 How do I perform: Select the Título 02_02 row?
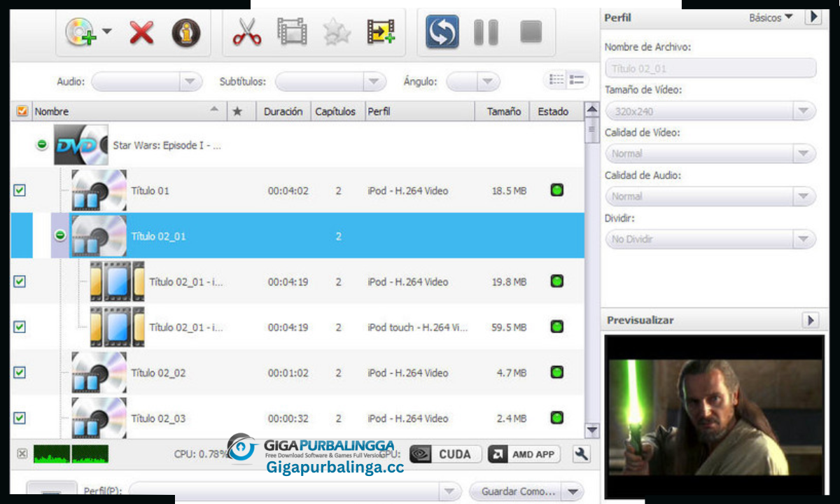pyautogui.click(x=297, y=372)
